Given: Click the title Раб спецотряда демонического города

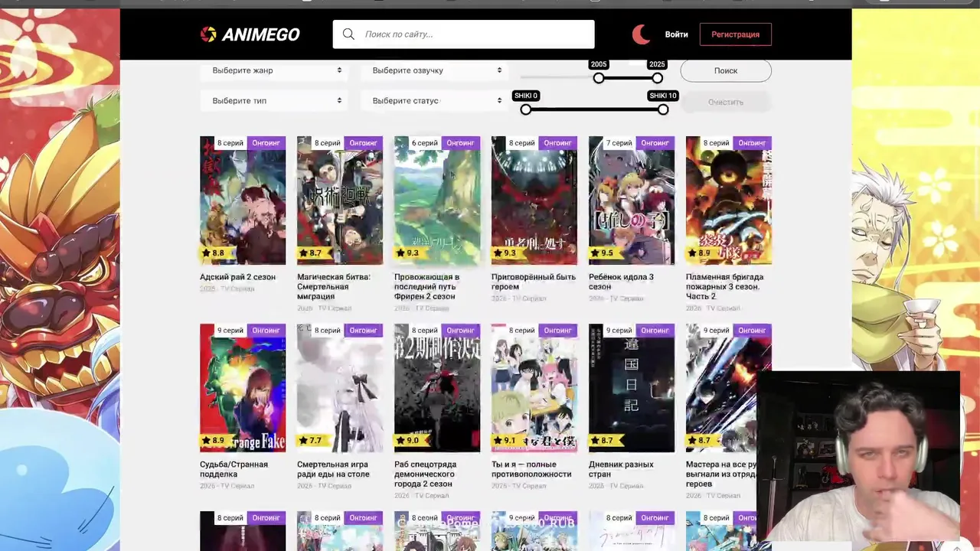Looking at the screenshot, I should point(426,474).
